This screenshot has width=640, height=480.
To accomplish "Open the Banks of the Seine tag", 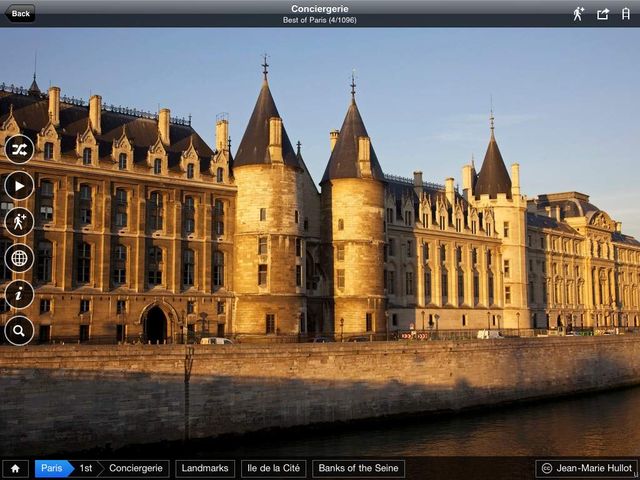I will (358, 468).
